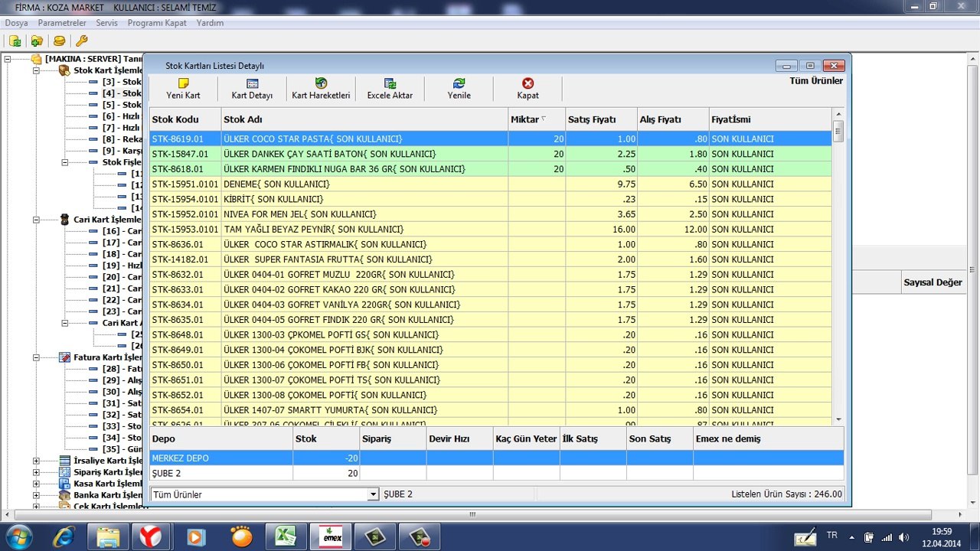Open the Tüm Ürünler dropdown
This screenshot has height=551, width=980.
374,495
